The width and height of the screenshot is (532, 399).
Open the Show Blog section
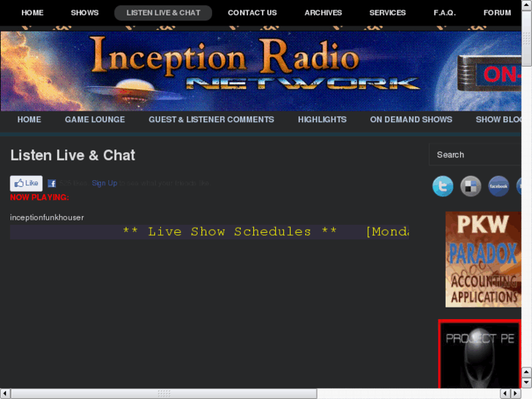tap(498, 119)
